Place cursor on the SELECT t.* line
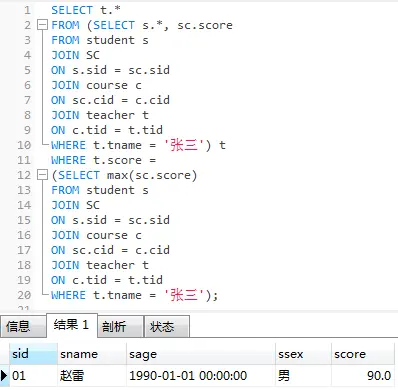Viewport: 398px width, 390px height. tap(86, 10)
